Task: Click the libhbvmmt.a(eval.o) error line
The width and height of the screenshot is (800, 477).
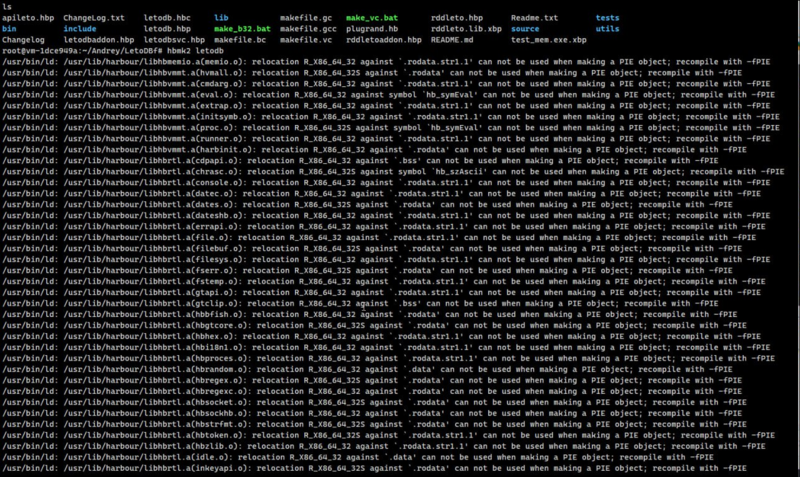Action: [x=388, y=95]
